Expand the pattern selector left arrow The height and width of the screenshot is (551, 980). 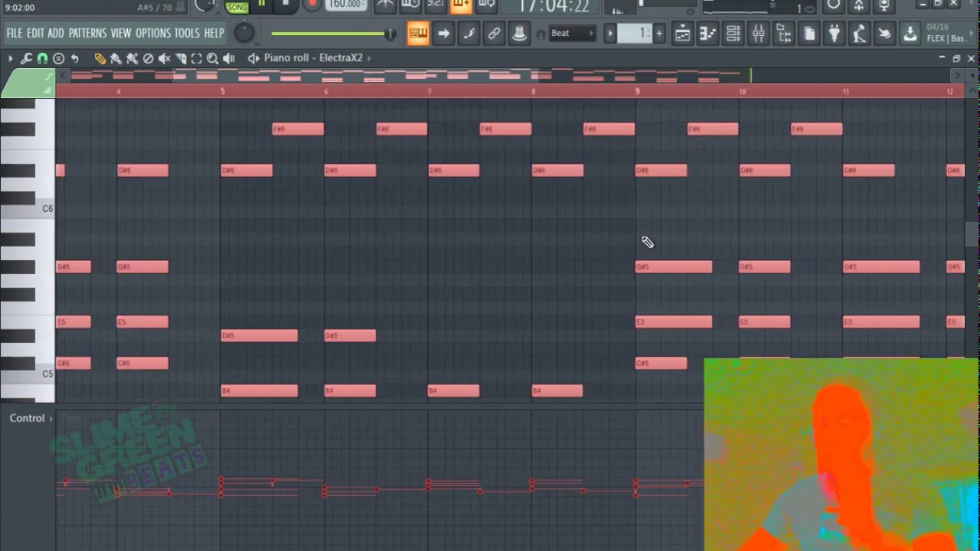click(x=610, y=34)
